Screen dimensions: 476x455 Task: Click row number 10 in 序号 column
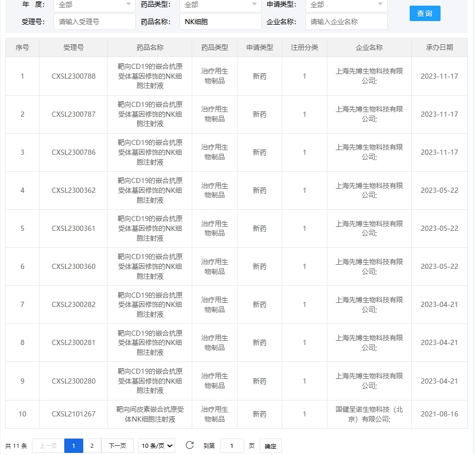[x=22, y=414]
